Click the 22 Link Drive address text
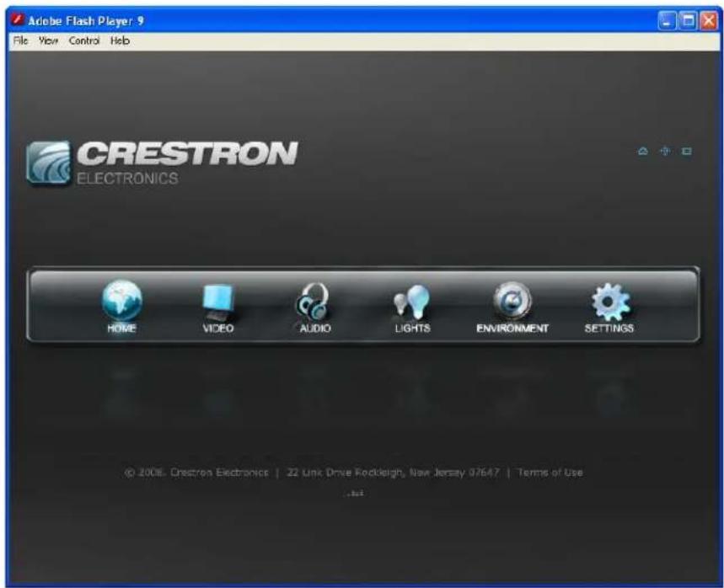Screen dimensions: 724x588 click(393, 472)
